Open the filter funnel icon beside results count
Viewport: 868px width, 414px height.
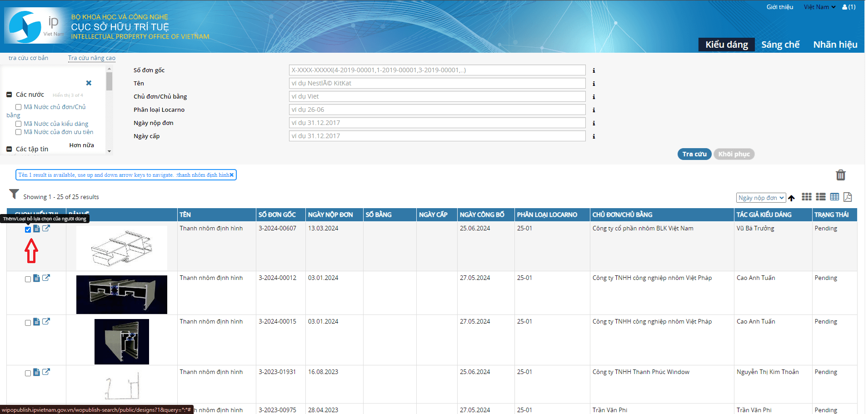(x=14, y=195)
